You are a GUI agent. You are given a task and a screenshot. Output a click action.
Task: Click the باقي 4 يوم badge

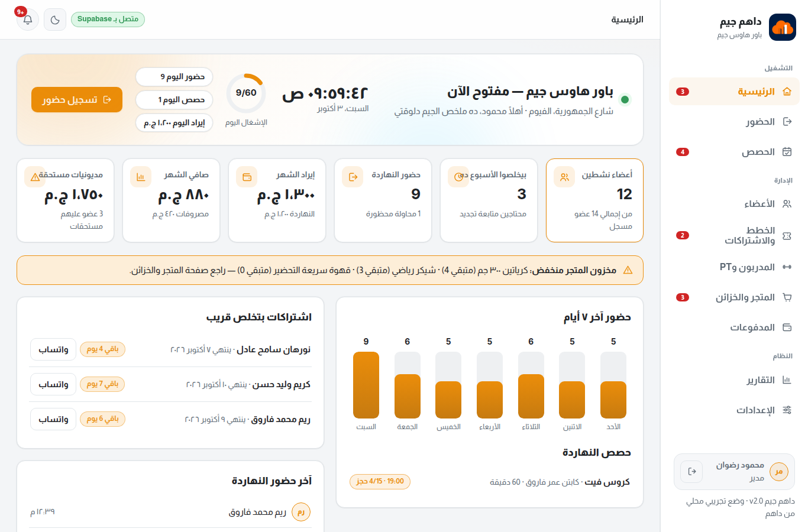(x=102, y=349)
